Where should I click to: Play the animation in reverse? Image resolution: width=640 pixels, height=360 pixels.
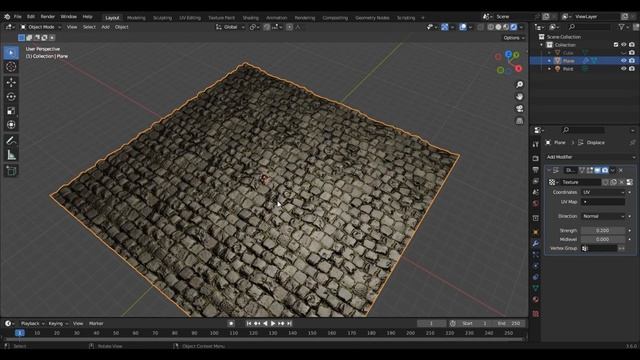265,323
